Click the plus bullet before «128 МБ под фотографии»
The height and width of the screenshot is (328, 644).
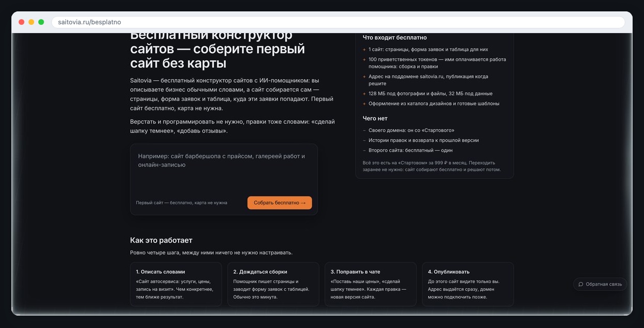364,94
